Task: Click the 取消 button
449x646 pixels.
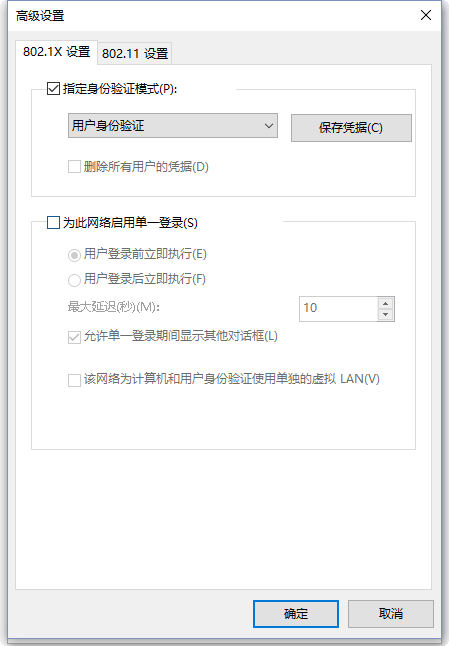Action: [x=391, y=614]
